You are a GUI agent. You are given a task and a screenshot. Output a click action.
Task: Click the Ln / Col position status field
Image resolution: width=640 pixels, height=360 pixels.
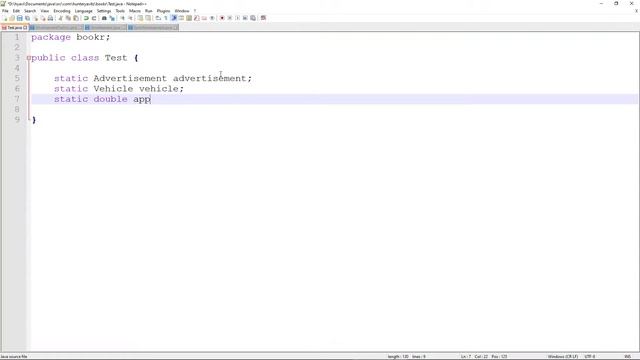(x=484, y=357)
